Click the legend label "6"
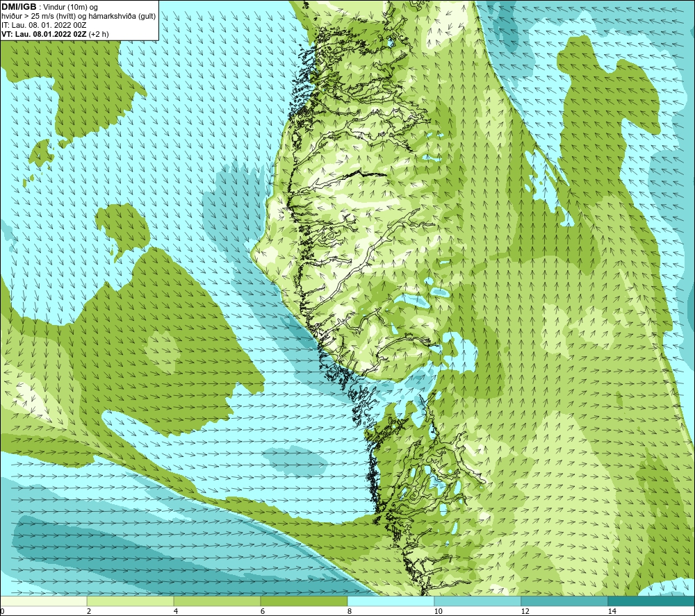This screenshot has width=695, height=616. 263,611
